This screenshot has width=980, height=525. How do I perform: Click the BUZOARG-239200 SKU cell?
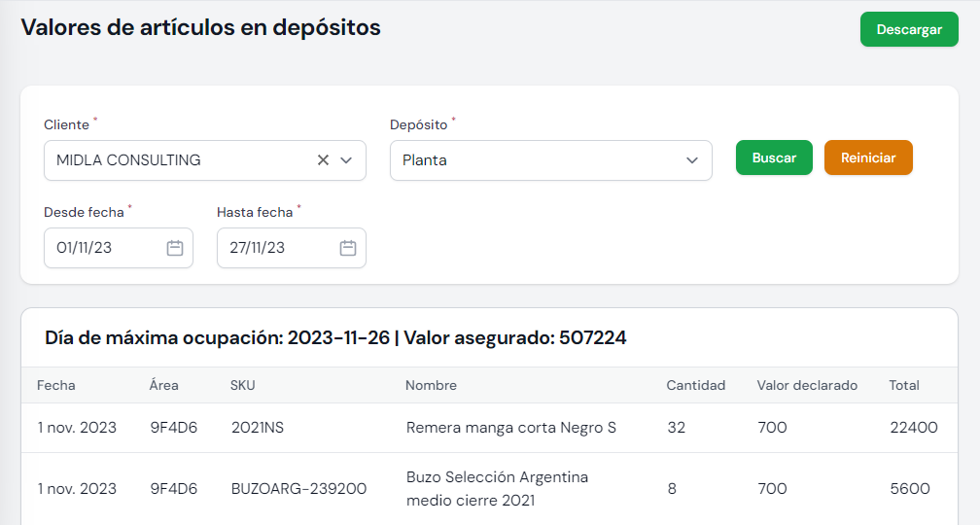click(298, 489)
